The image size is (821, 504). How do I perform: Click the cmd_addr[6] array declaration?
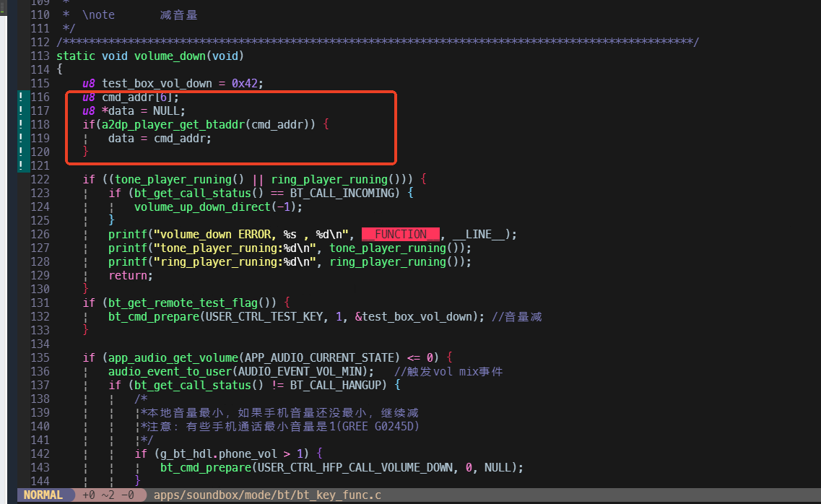point(137,97)
